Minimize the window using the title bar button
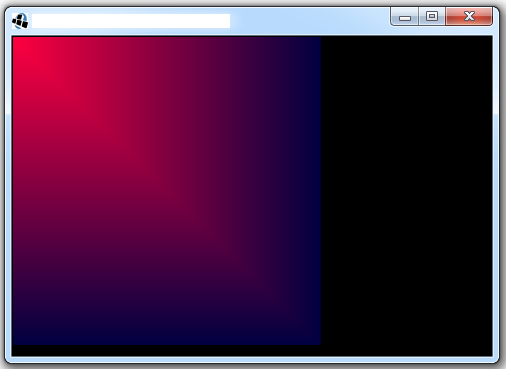This screenshot has height=378, width=511. 405,17
